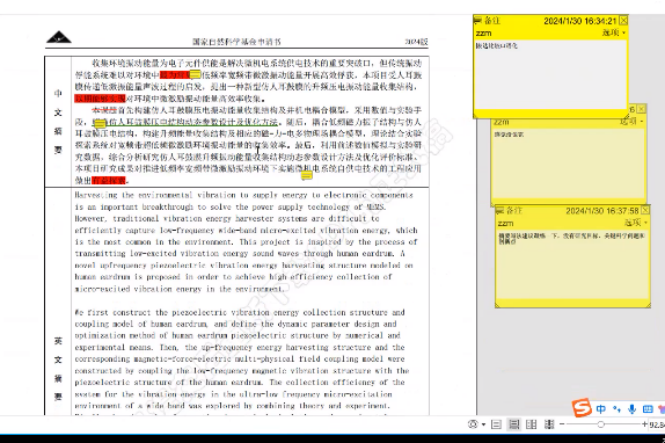Click the zoom in plus button
This screenshot has width=665, height=443.
click(x=642, y=425)
